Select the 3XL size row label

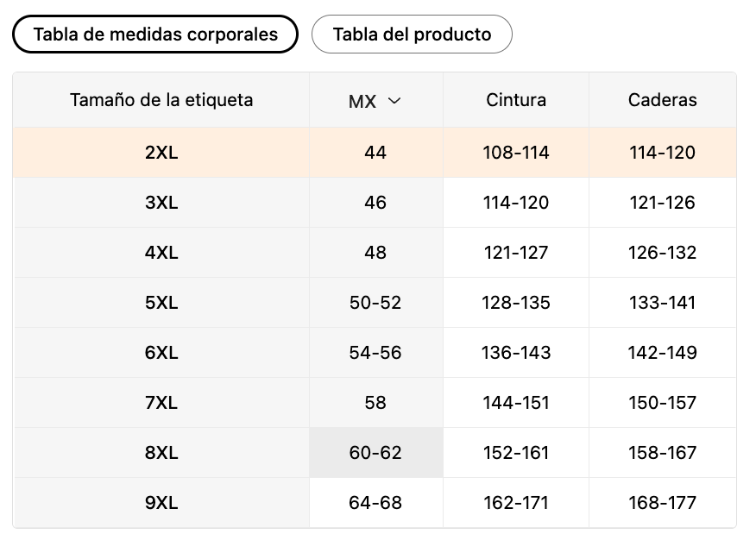(x=161, y=203)
